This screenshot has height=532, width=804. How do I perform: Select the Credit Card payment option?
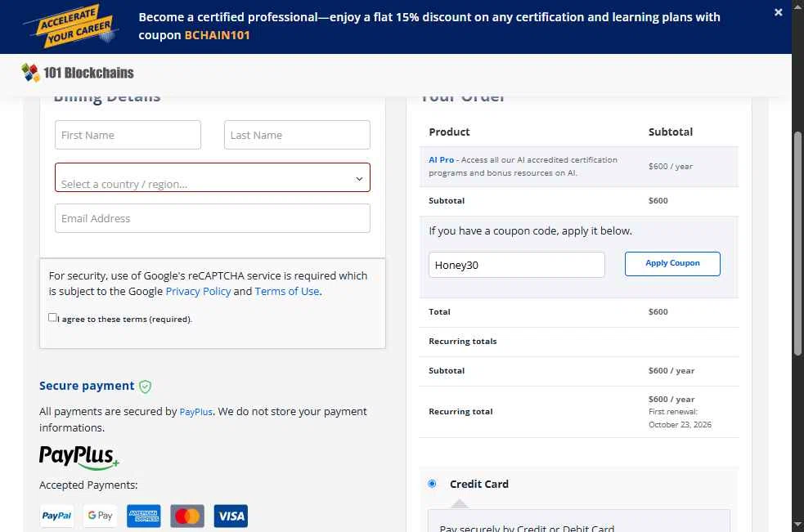click(432, 483)
